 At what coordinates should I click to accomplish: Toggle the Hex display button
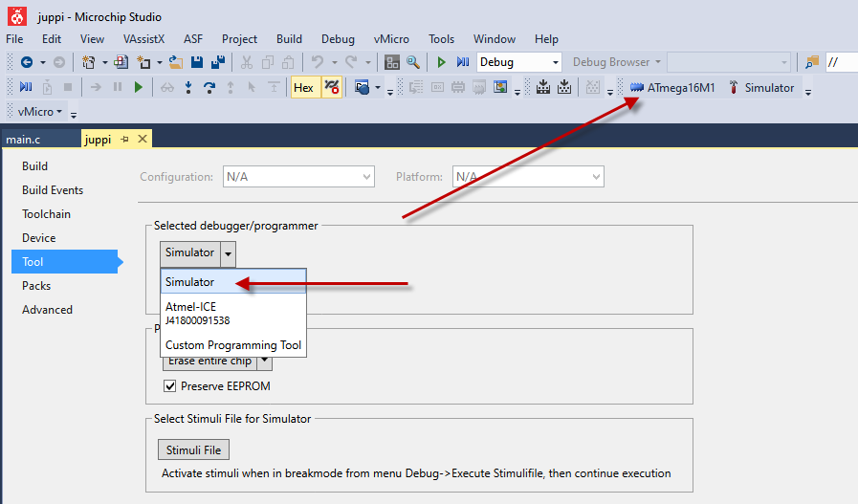click(303, 88)
